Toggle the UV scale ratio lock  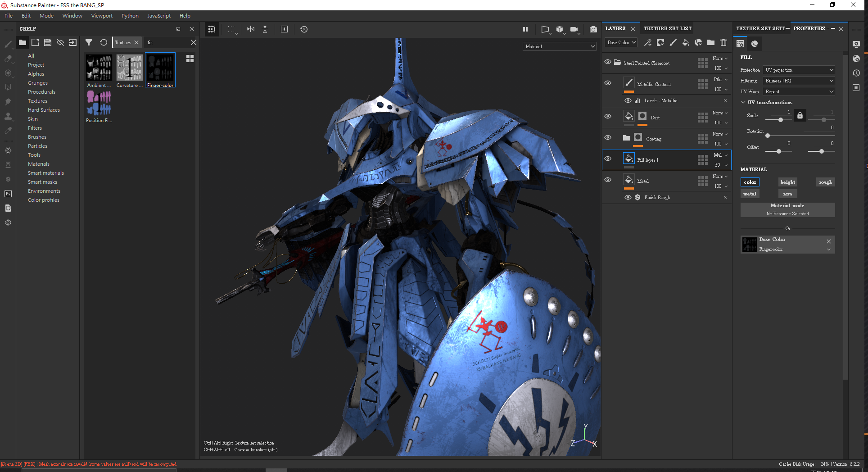(800, 115)
